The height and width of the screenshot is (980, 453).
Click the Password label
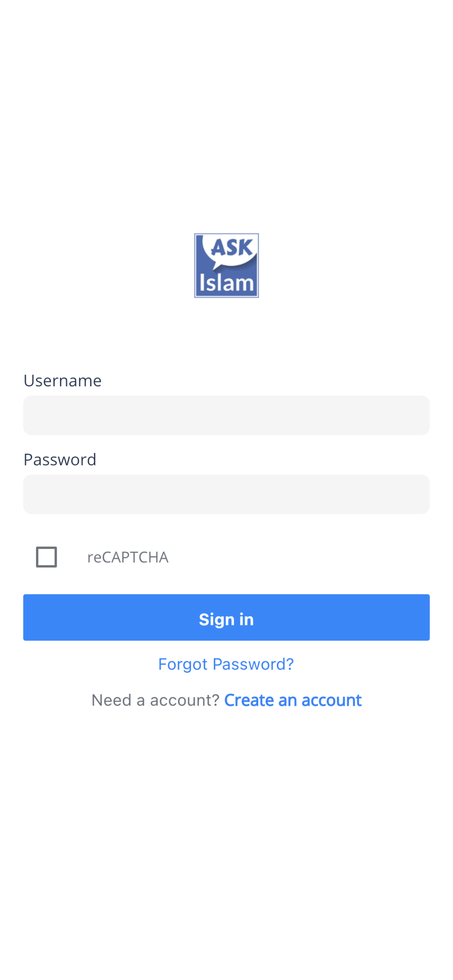coord(60,459)
